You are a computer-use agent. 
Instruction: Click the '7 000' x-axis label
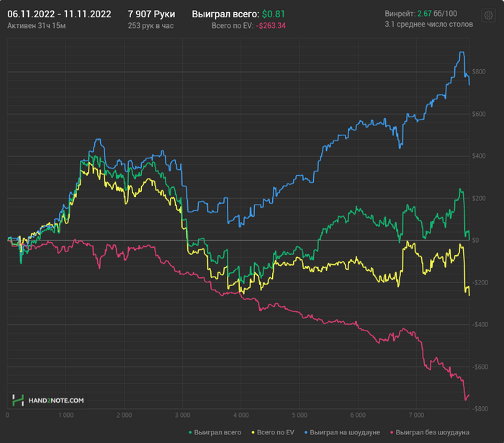coord(417,416)
